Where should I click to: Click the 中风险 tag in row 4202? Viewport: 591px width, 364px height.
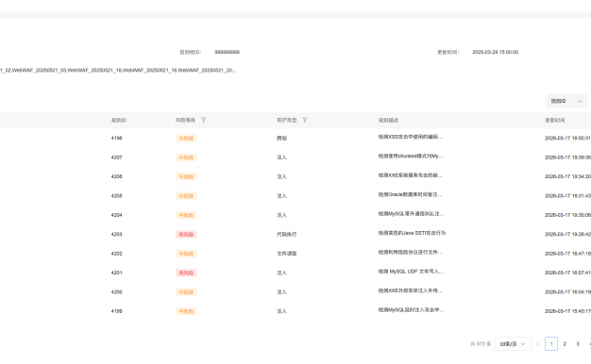(x=186, y=254)
